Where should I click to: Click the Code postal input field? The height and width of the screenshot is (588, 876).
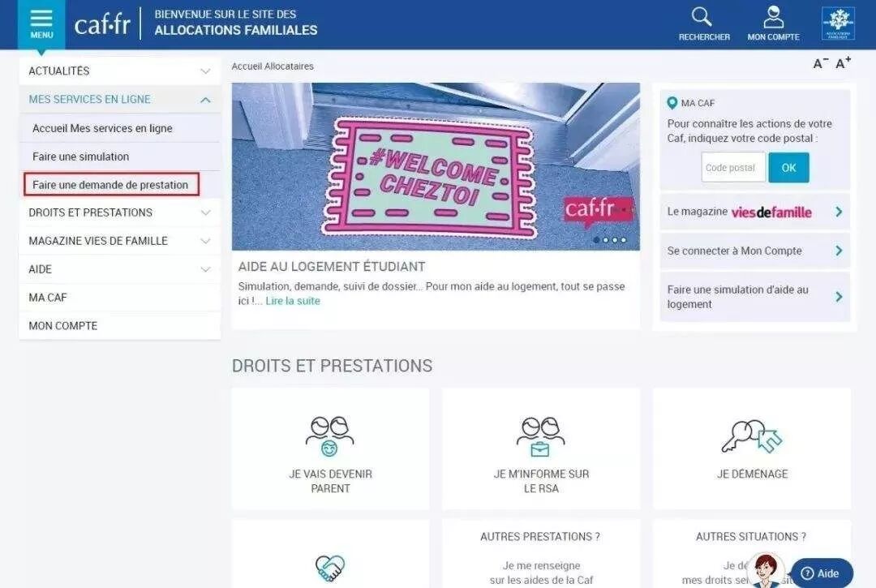point(733,168)
